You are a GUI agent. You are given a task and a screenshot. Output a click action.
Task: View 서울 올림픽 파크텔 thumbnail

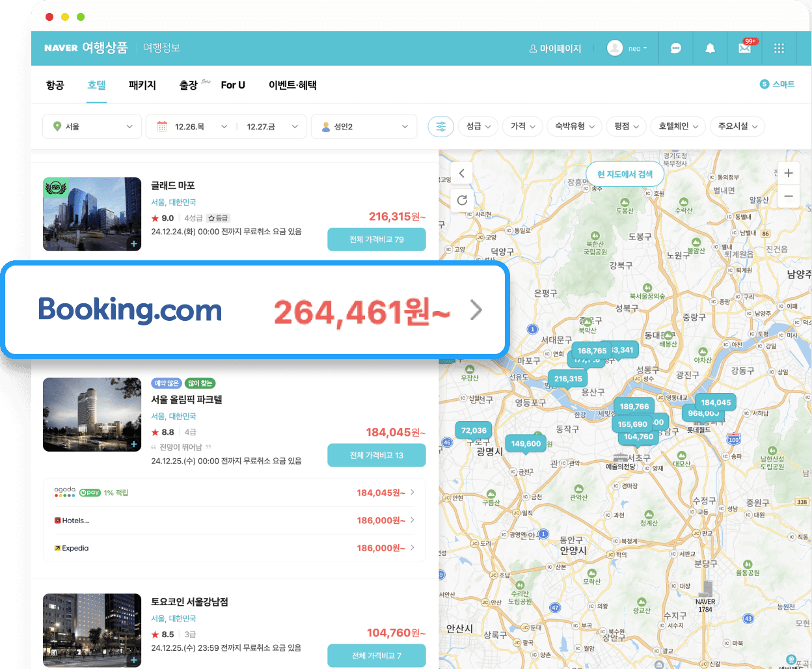[x=92, y=415]
